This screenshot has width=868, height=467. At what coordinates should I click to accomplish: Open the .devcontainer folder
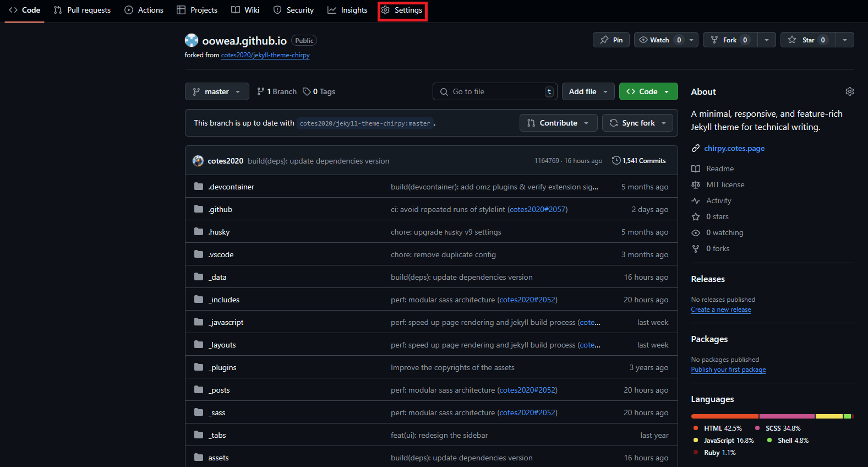pyautogui.click(x=231, y=187)
